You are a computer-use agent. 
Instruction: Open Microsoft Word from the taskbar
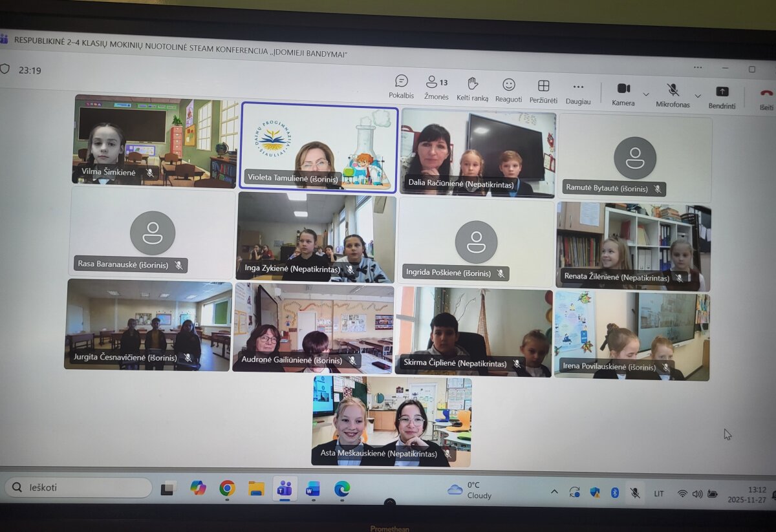coord(313,489)
